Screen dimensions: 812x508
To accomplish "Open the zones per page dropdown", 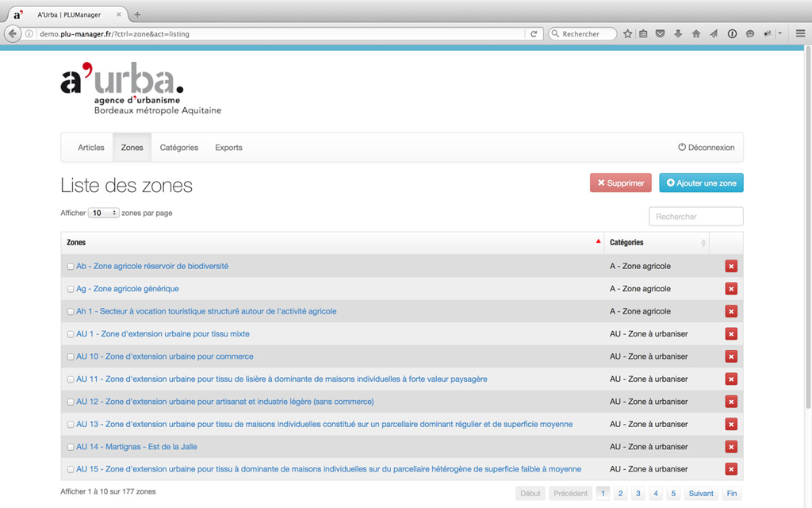I will click(x=104, y=213).
